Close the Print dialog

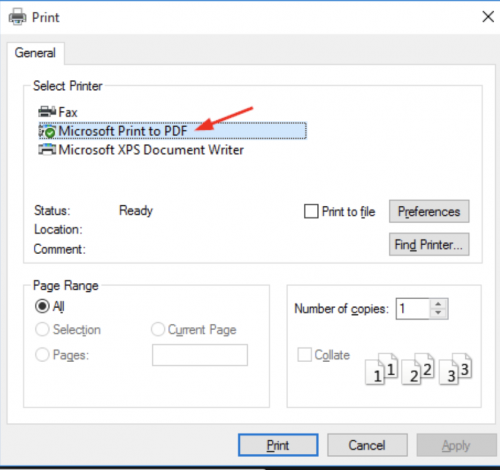(488, 16)
